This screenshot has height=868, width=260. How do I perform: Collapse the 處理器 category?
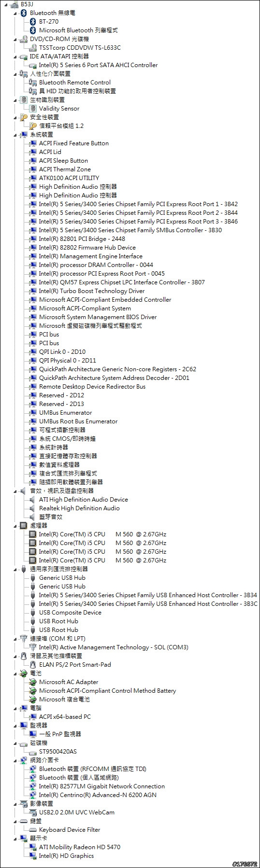(x=15, y=526)
